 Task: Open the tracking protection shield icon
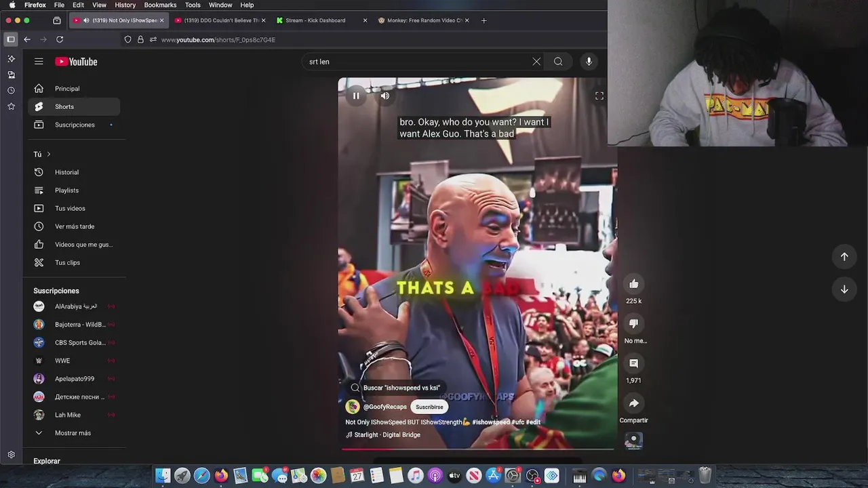pos(127,40)
